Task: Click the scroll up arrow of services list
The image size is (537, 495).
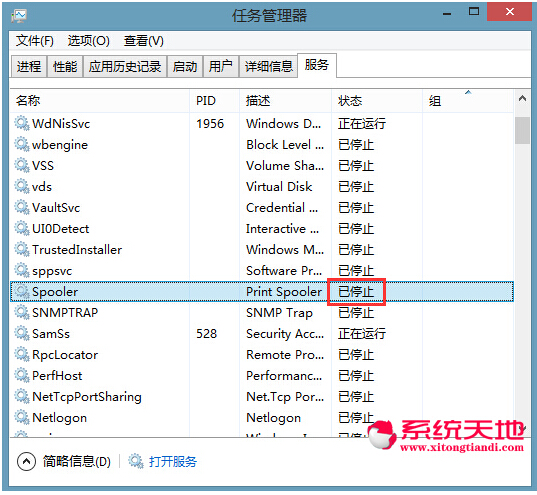Action: 522,99
